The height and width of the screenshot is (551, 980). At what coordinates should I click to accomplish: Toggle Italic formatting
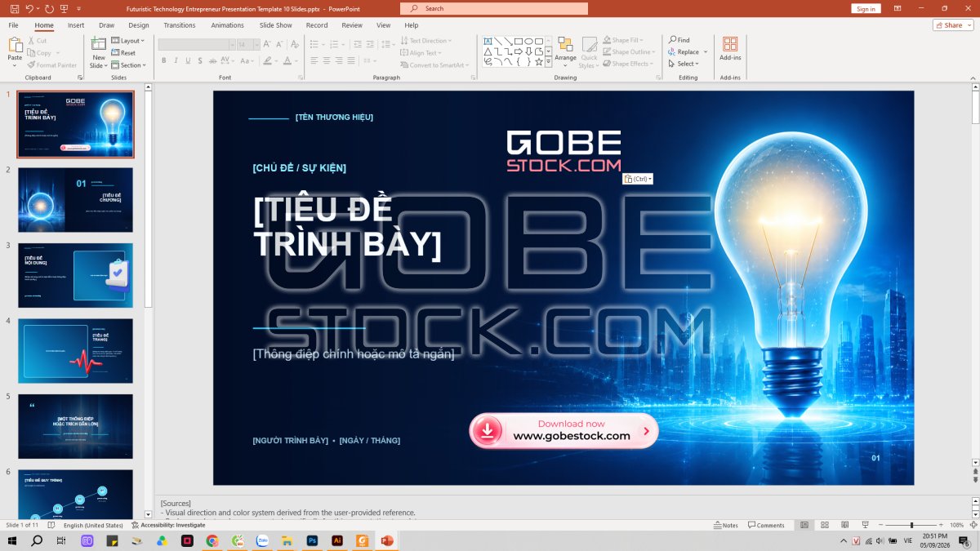(176, 60)
